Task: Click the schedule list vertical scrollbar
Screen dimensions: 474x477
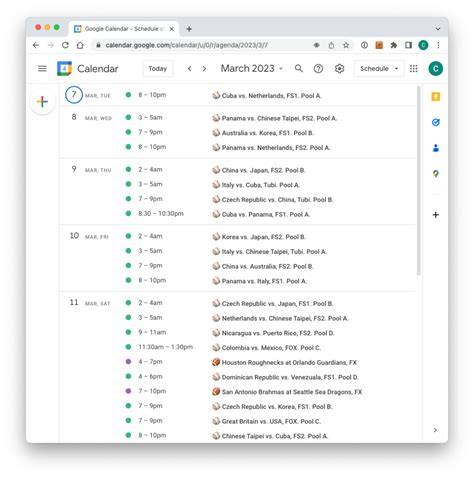Action: pyautogui.click(x=419, y=181)
